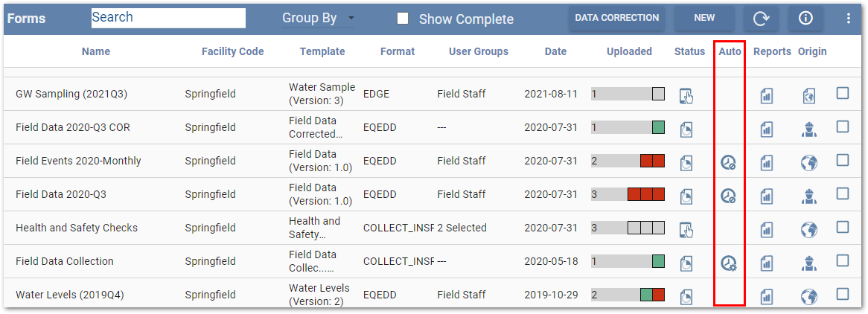Screen dimensions: 868x314
Task: Click origin globe icon for Water Levels (2019Q4)
Action: 809,296
